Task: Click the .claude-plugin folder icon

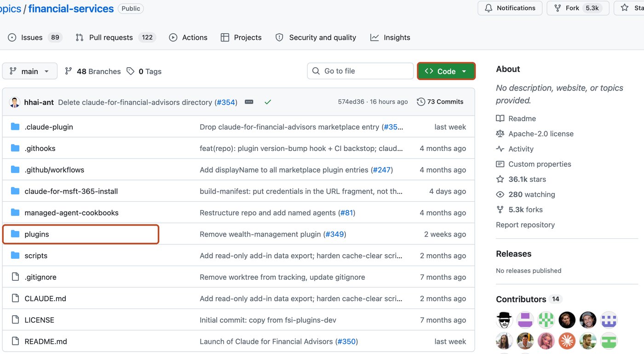Action: click(x=15, y=127)
